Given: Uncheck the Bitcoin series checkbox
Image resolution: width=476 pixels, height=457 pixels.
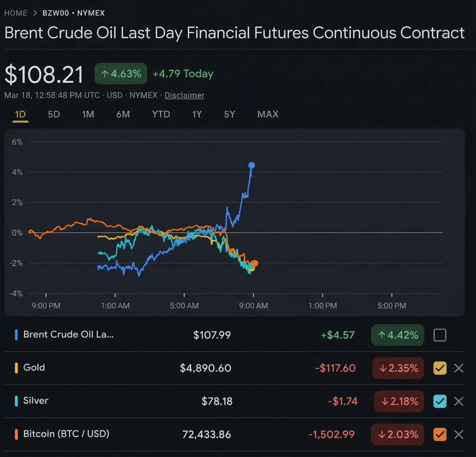Looking at the screenshot, I should [440, 434].
